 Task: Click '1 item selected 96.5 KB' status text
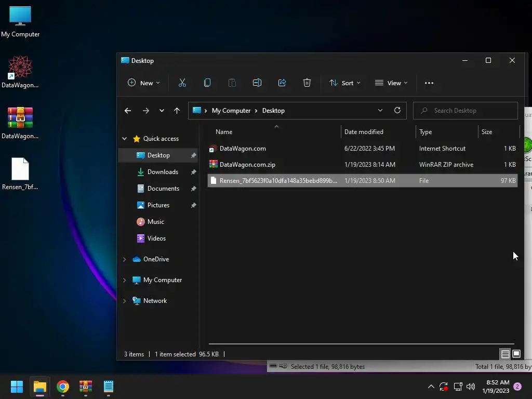click(187, 354)
